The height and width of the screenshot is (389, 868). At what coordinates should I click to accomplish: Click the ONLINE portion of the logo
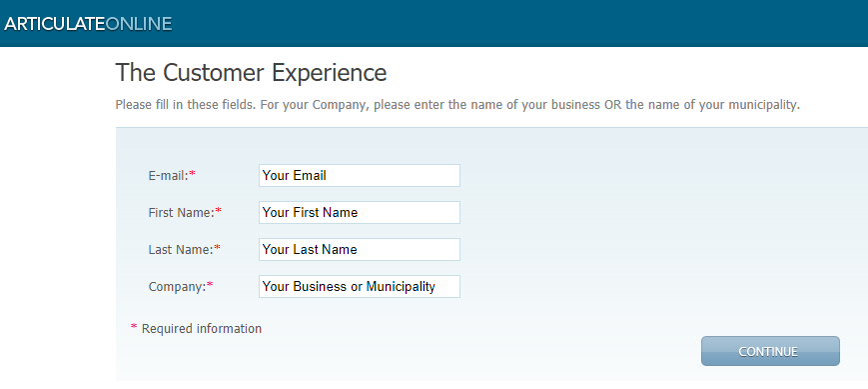point(139,24)
